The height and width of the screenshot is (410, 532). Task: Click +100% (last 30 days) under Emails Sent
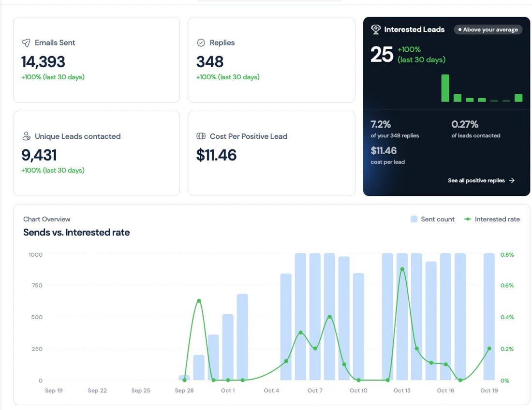53,77
